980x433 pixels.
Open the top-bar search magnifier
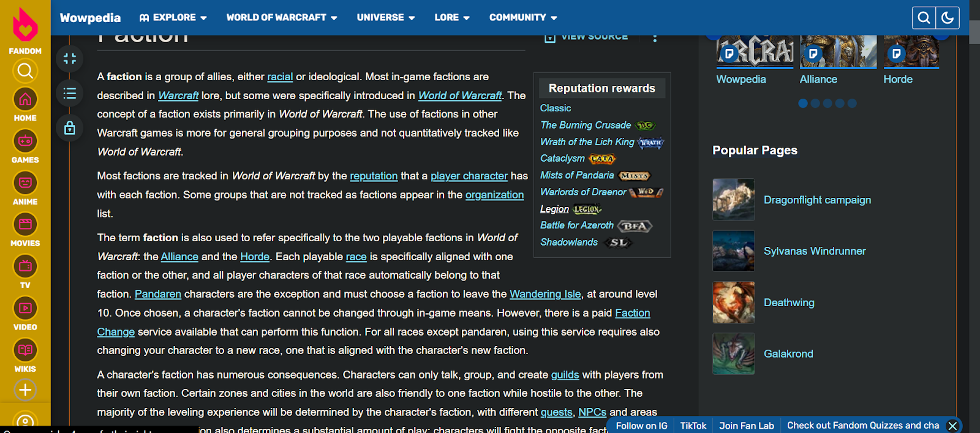point(924,18)
